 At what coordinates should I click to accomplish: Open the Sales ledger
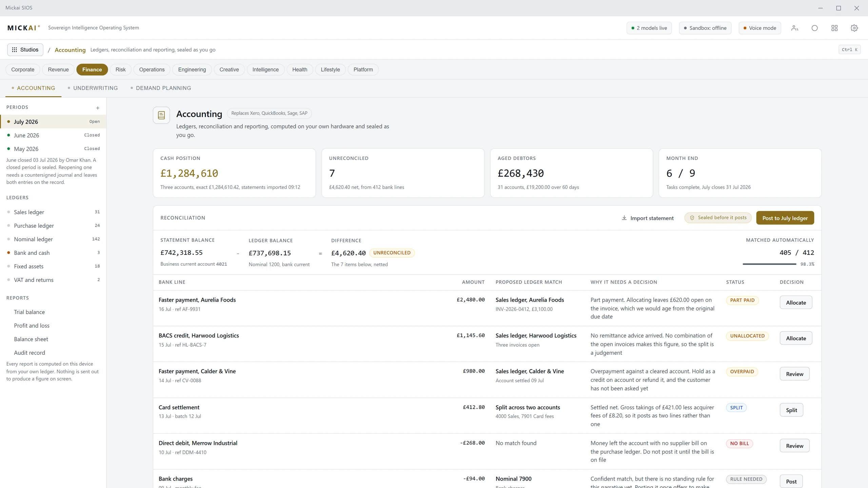click(53, 212)
